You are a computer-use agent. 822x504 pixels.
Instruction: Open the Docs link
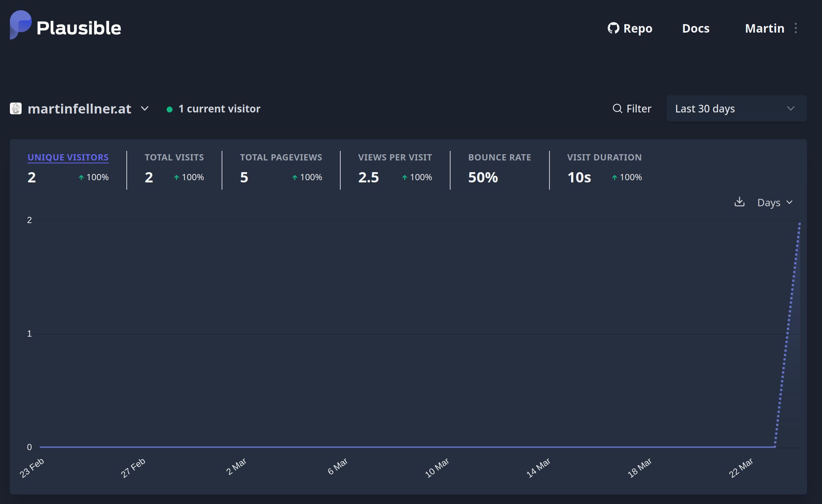click(696, 28)
